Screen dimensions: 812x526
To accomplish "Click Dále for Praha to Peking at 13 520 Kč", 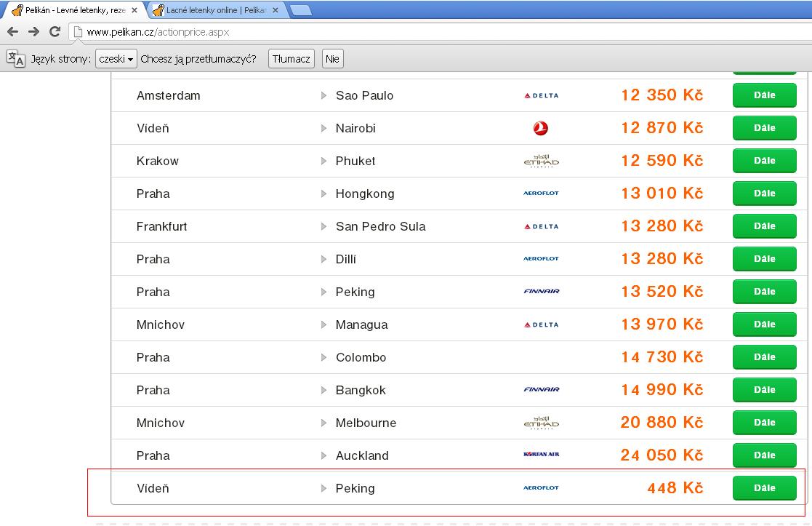I will pos(764,291).
